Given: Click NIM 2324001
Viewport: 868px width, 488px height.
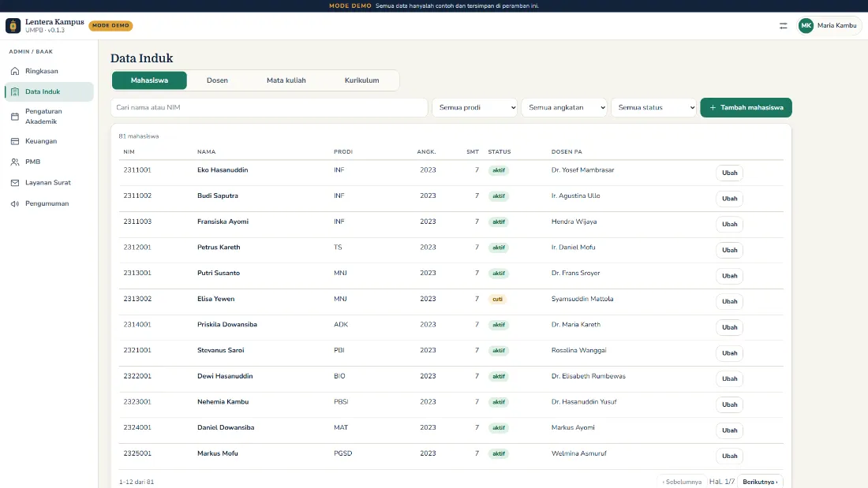Looking at the screenshot, I should click(137, 427).
